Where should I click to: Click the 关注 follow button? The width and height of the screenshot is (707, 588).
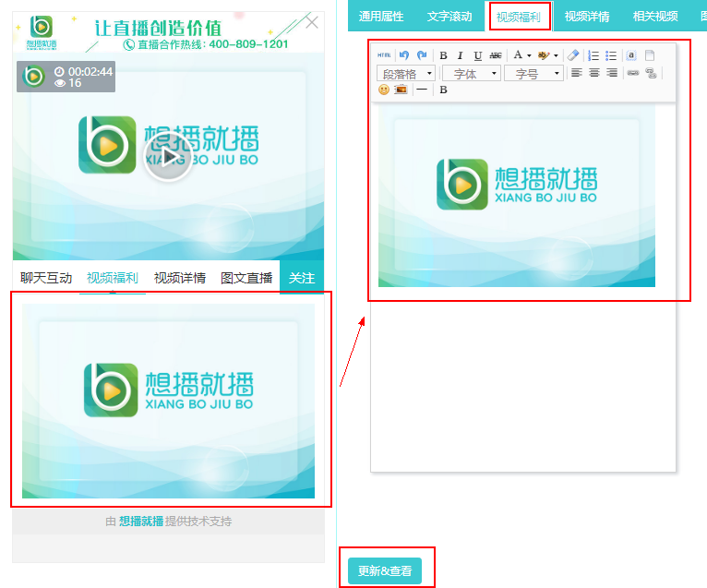302,277
